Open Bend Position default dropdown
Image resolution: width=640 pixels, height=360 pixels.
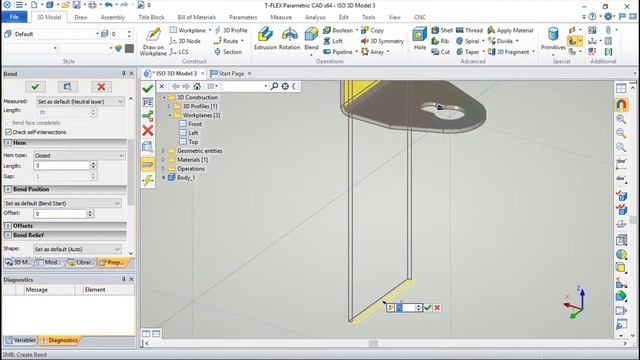pos(62,203)
